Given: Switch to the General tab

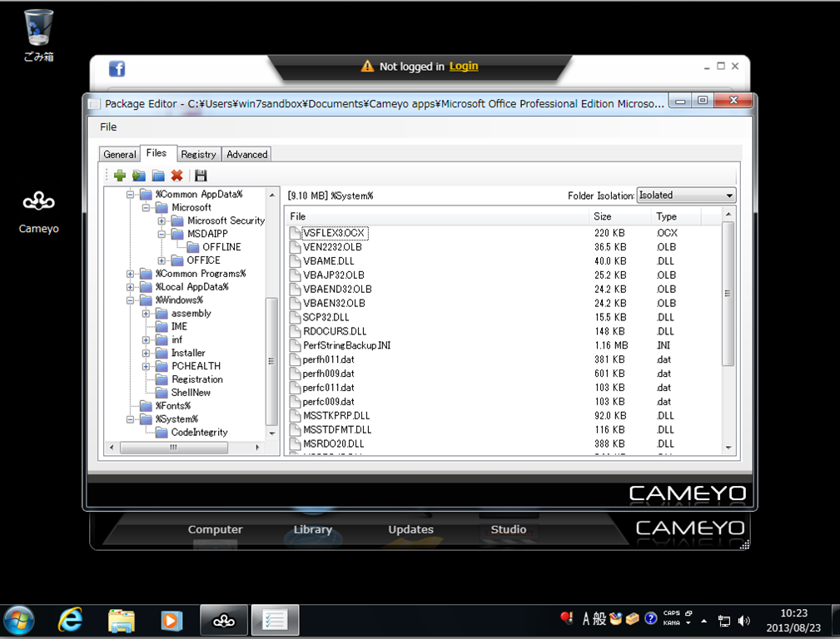Looking at the screenshot, I should [119, 154].
